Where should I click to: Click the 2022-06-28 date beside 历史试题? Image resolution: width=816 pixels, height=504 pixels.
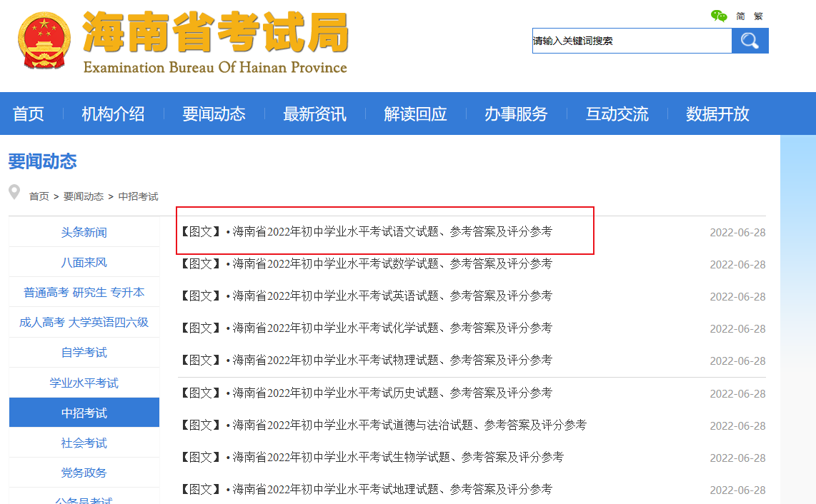coord(737,394)
